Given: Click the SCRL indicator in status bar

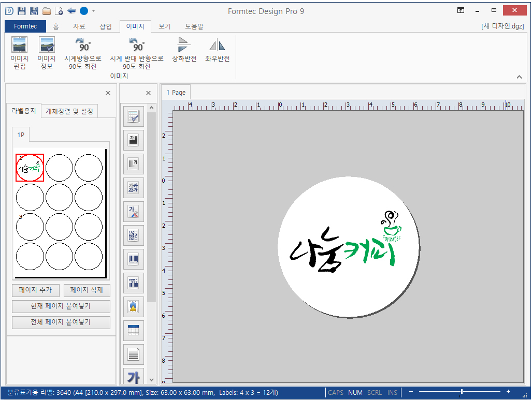Looking at the screenshot, I should click(375, 393).
